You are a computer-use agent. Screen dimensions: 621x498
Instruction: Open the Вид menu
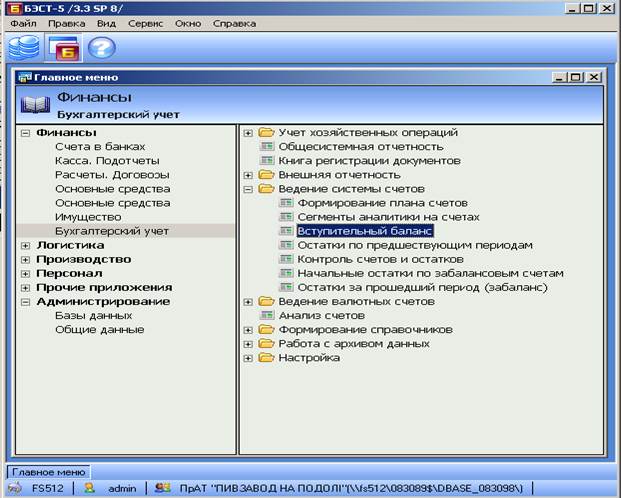tap(106, 23)
